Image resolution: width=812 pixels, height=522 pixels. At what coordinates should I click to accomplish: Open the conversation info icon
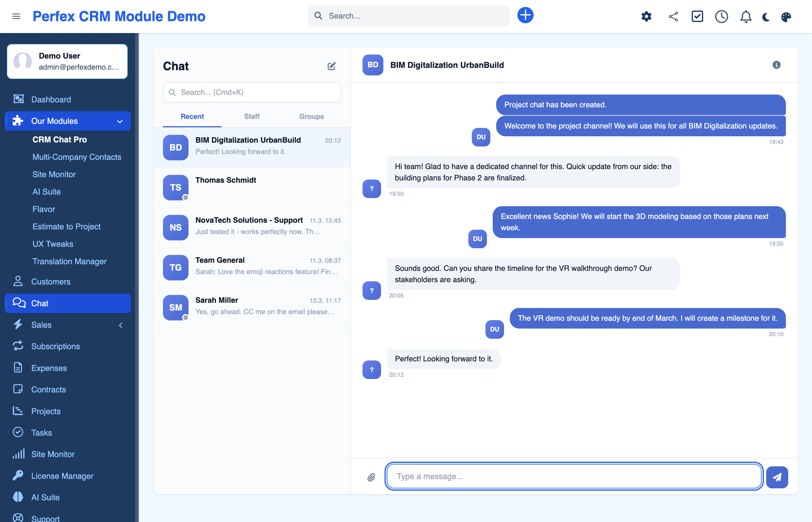tap(776, 65)
